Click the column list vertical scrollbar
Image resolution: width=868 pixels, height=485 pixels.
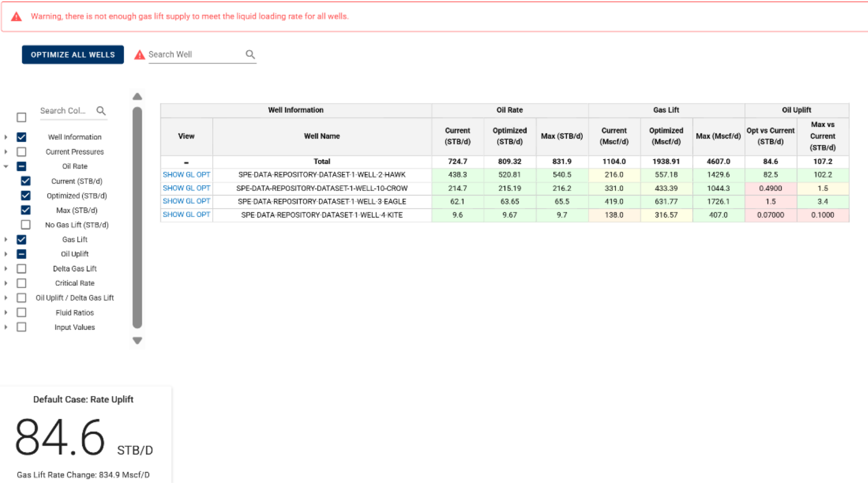pyautogui.click(x=137, y=217)
